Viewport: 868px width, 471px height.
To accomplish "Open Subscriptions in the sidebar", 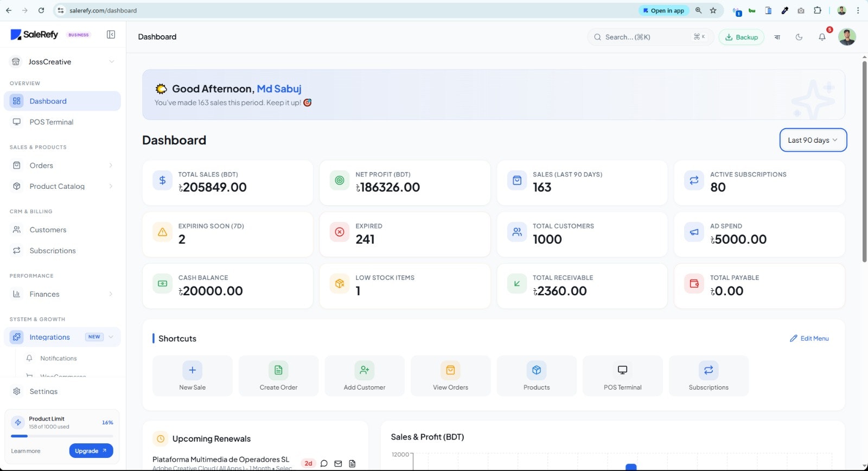I will click(62, 251).
